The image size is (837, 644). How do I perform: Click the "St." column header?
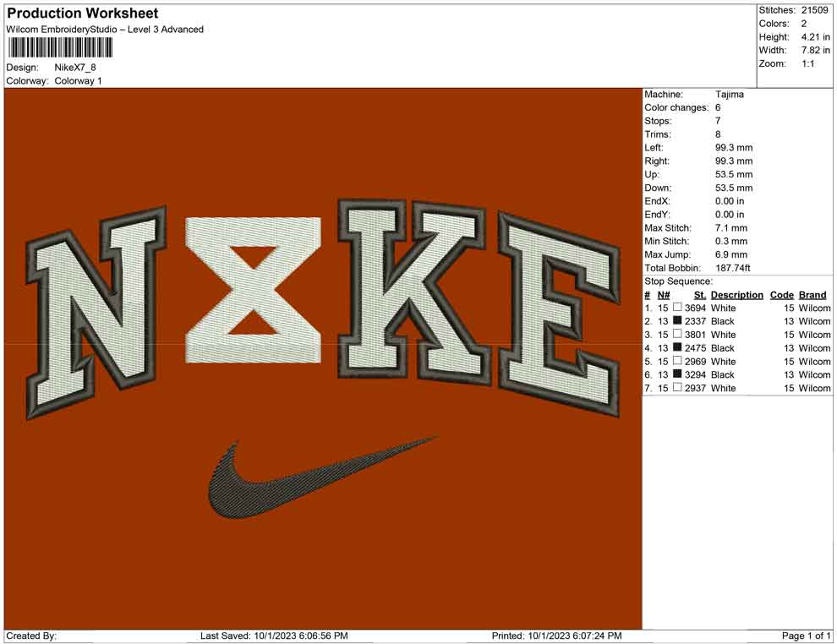pos(700,294)
